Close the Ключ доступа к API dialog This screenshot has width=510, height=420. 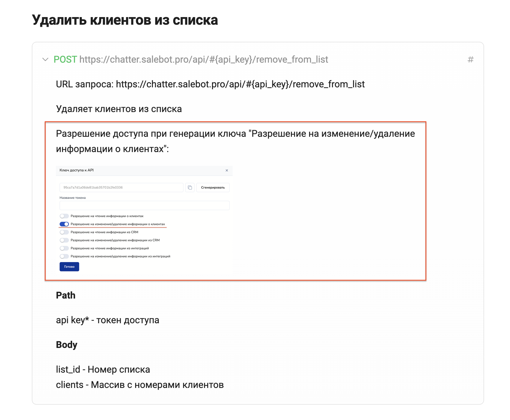[x=227, y=170]
